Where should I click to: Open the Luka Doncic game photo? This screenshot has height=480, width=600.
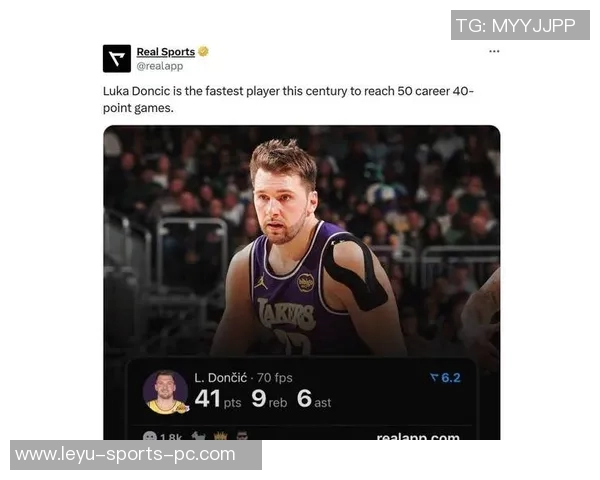click(302, 241)
